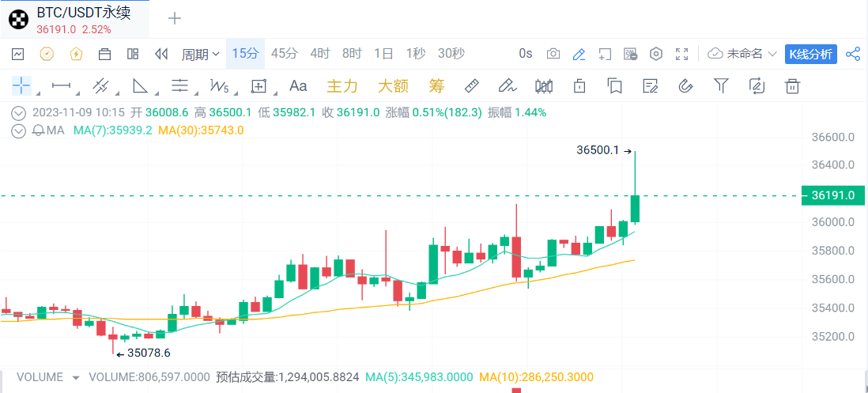Image resolution: width=868 pixels, height=393 pixels.
Task: Toggle the 主力 indicator
Action: [x=342, y=85]
